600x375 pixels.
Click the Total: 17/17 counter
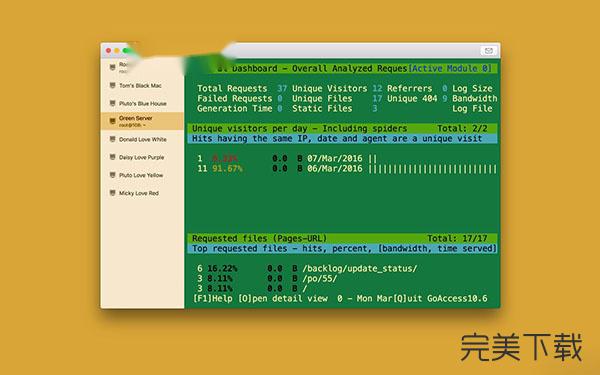point(457,238)
